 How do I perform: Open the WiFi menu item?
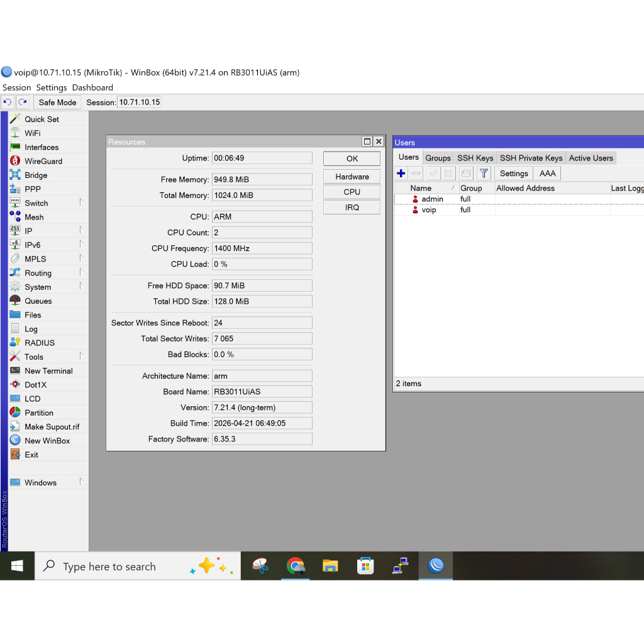[48, 133]
